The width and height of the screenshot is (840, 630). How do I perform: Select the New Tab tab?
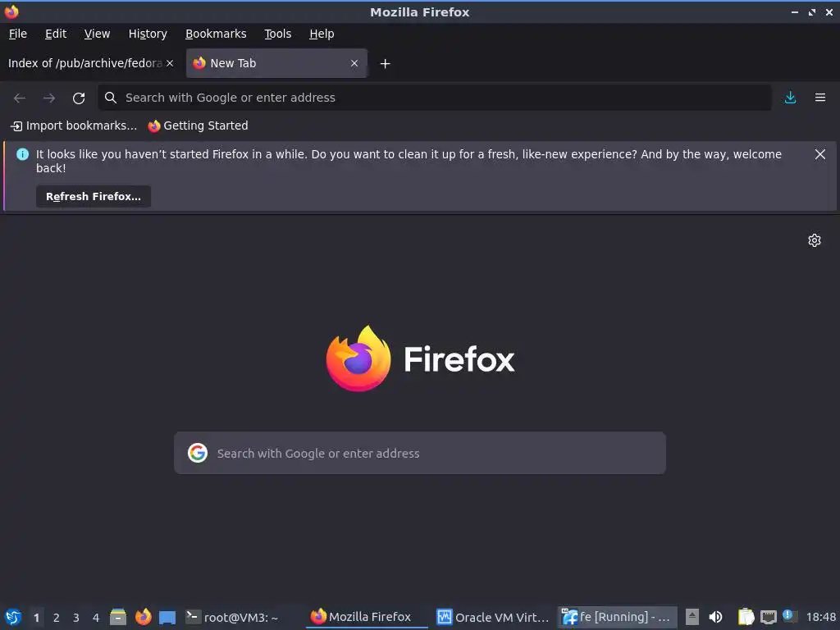click(276, 63)
